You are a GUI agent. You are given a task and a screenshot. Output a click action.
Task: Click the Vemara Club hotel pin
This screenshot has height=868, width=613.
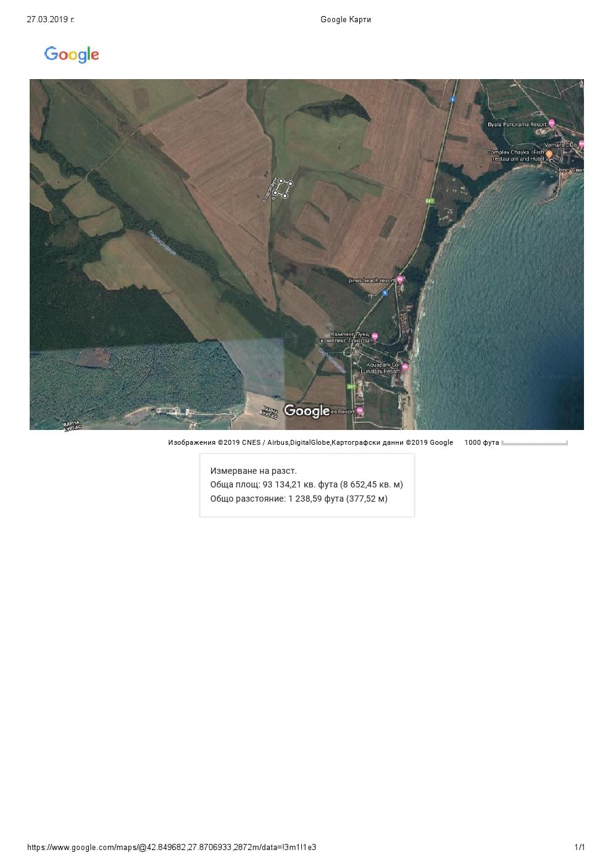(581, 145)
